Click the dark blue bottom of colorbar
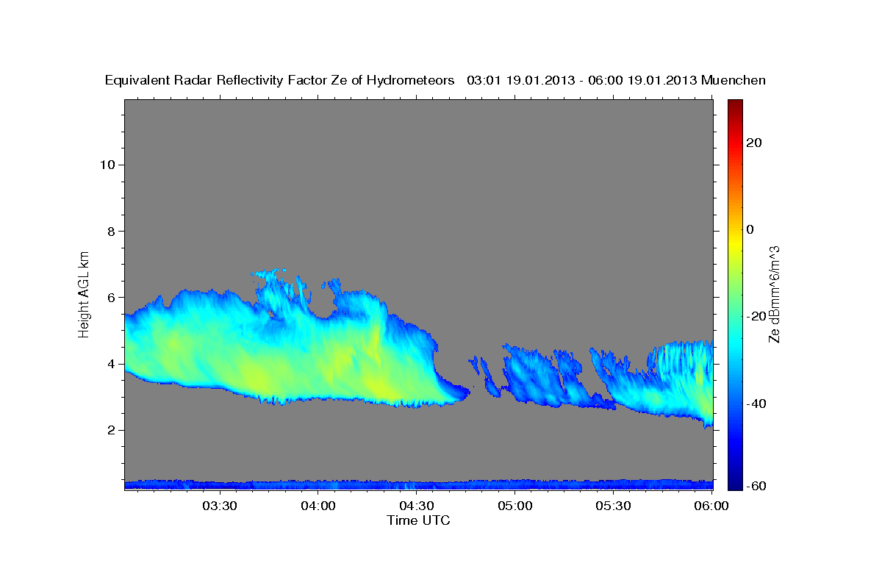The image size is (882, 588). [735, 484]
